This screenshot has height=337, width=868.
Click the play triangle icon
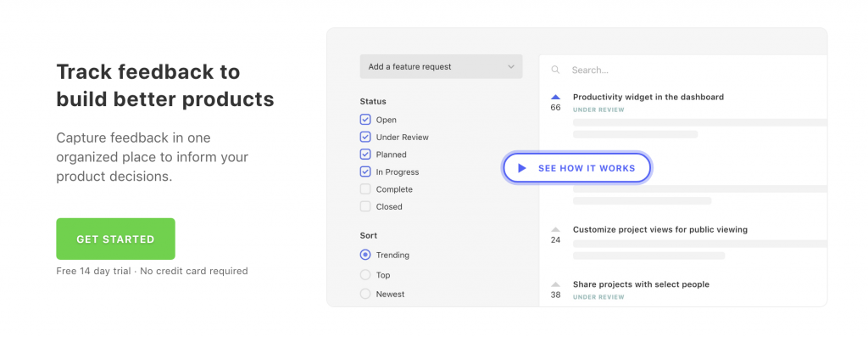521,168
